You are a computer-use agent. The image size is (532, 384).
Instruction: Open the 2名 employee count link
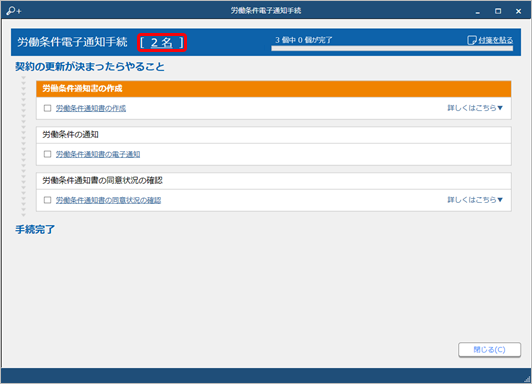tap(162, 42)
